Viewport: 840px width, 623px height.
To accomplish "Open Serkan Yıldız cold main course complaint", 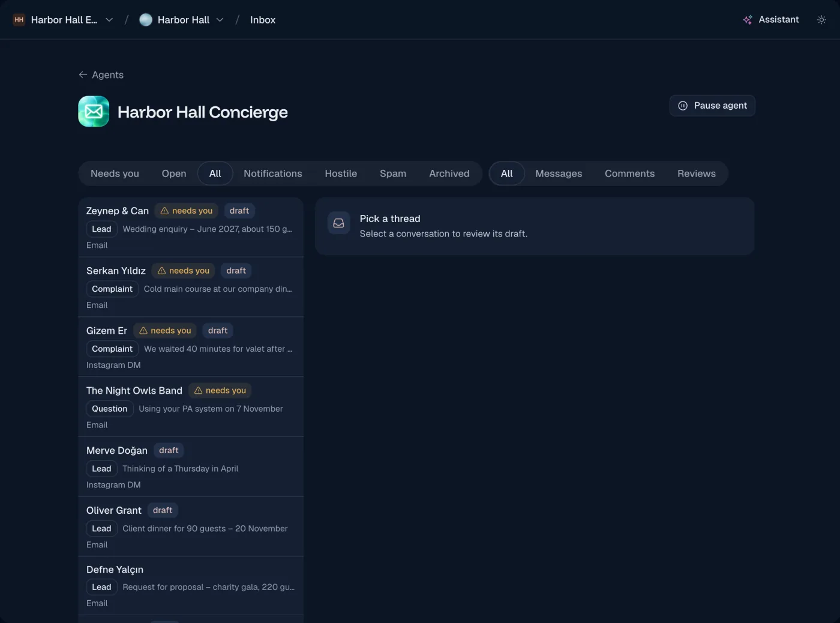I will [x=191, y=287].
